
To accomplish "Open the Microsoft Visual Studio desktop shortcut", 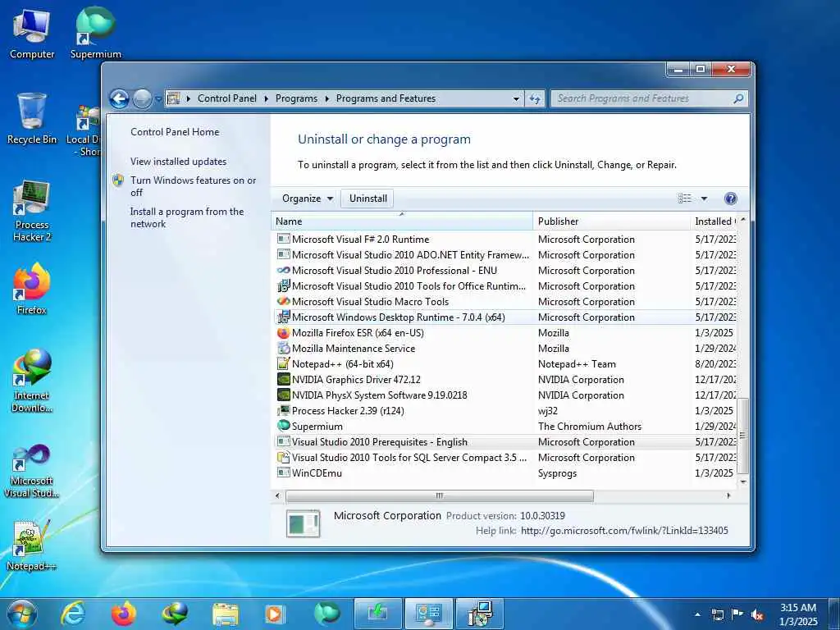I will [32, 472].
